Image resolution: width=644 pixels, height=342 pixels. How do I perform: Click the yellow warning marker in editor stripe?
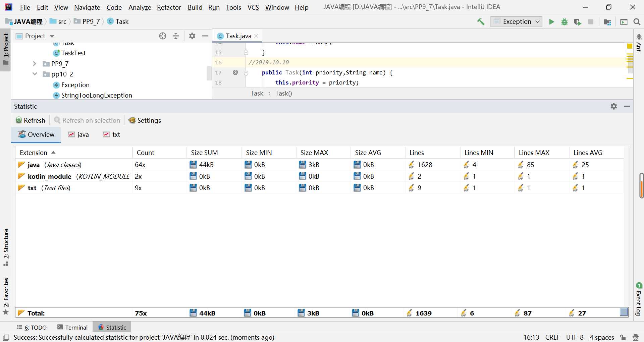[630, 46]
